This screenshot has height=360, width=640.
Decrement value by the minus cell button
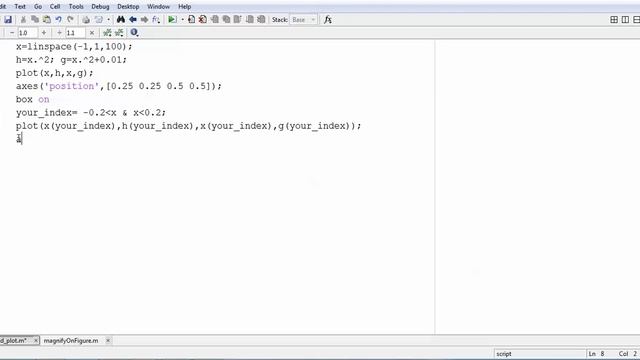click(12, 33)
